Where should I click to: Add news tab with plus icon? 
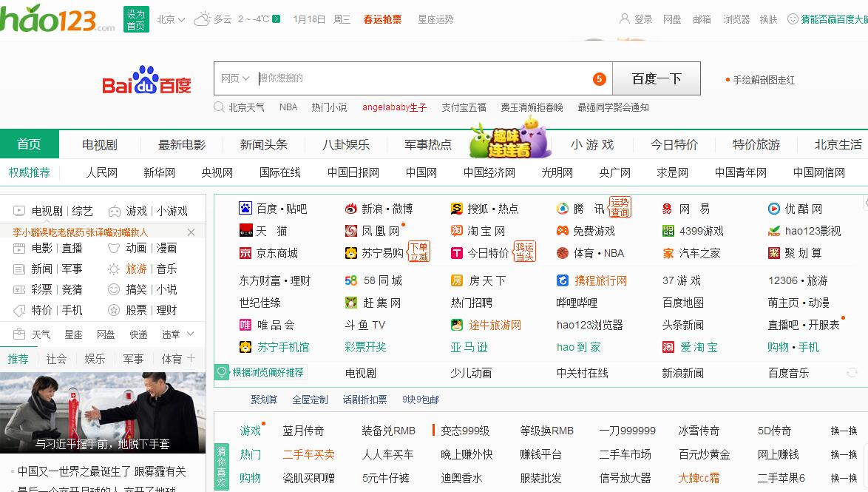pos(191,359)
